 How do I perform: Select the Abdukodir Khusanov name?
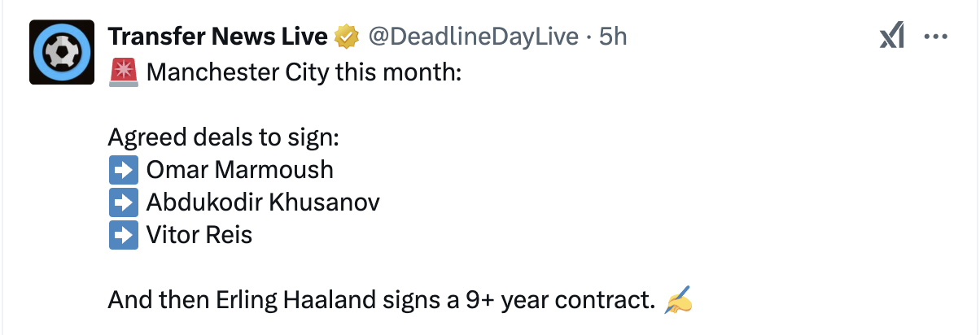click(263, 202)
